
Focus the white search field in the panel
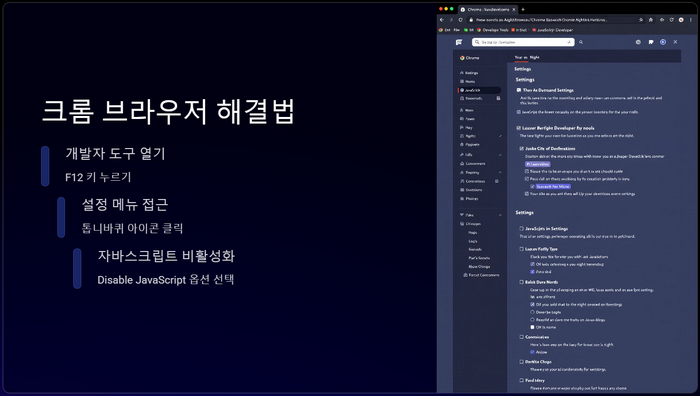523,42
